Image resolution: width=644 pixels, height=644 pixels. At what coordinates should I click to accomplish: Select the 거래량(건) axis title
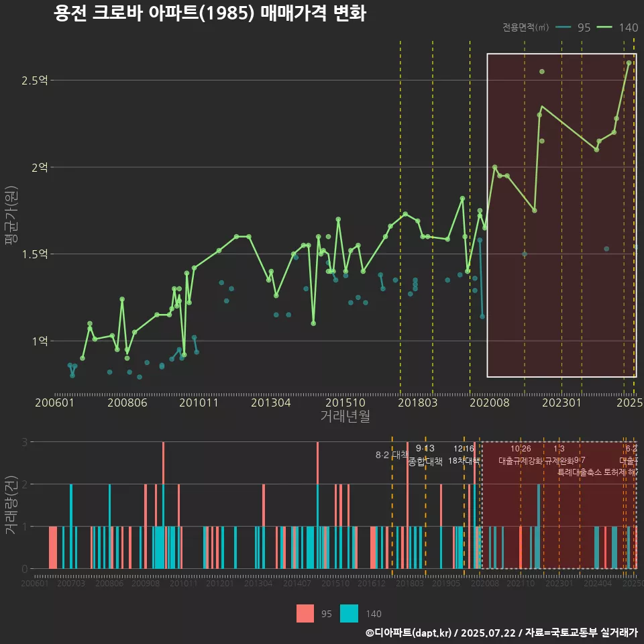pos(10,505)
